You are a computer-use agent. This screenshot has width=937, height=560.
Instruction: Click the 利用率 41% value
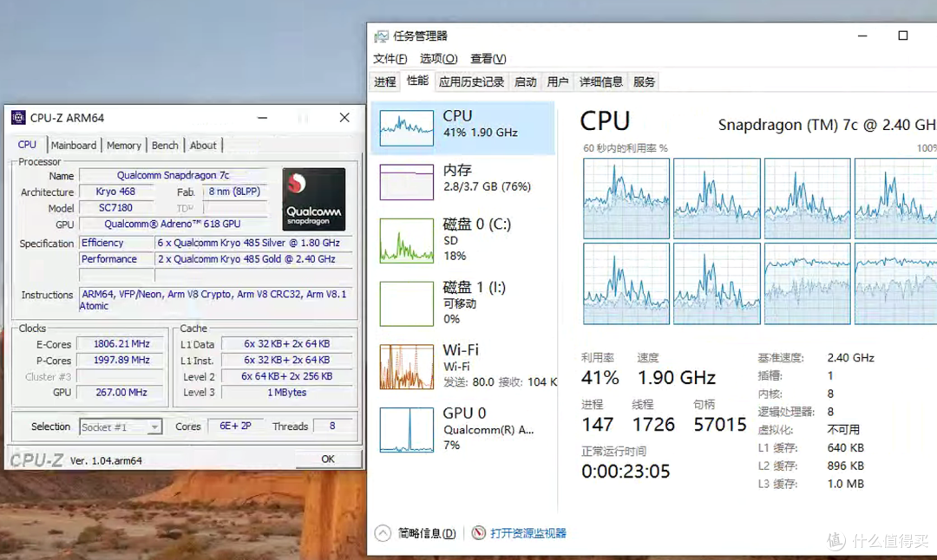600,377
